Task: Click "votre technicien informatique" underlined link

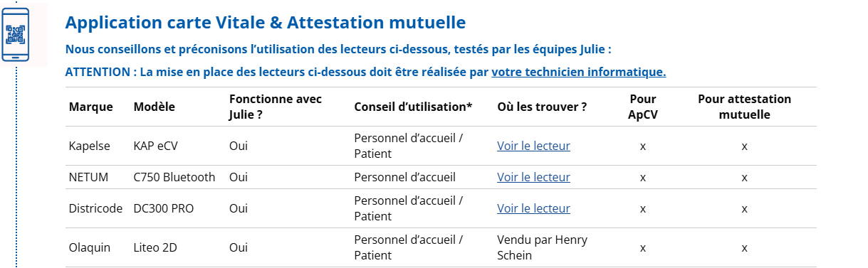Action: pos(578,72)
